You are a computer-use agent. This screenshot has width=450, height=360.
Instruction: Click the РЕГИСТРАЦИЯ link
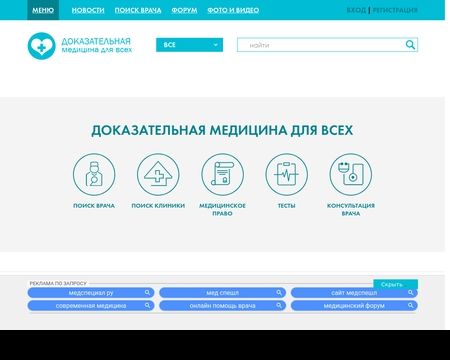tap(395, 10)
